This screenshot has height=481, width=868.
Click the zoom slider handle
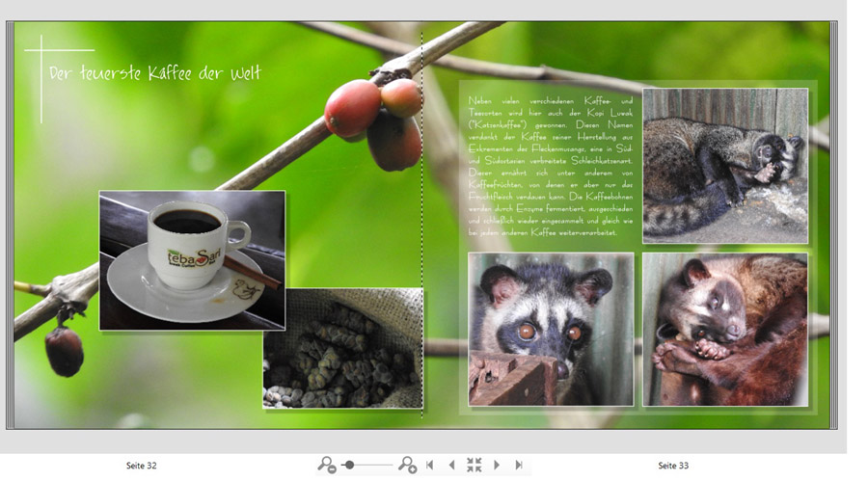[349, 465]
